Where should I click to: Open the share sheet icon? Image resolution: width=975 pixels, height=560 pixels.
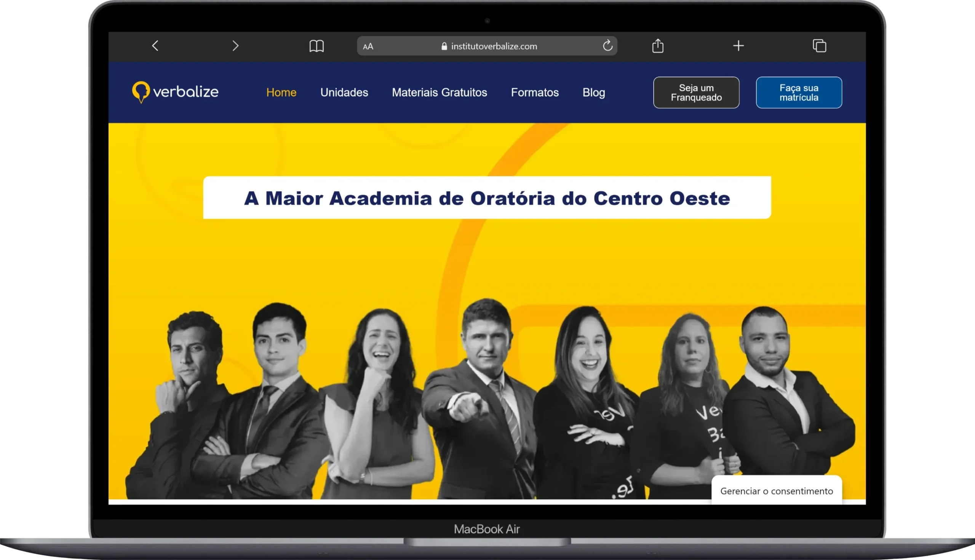tap(658, 45)
